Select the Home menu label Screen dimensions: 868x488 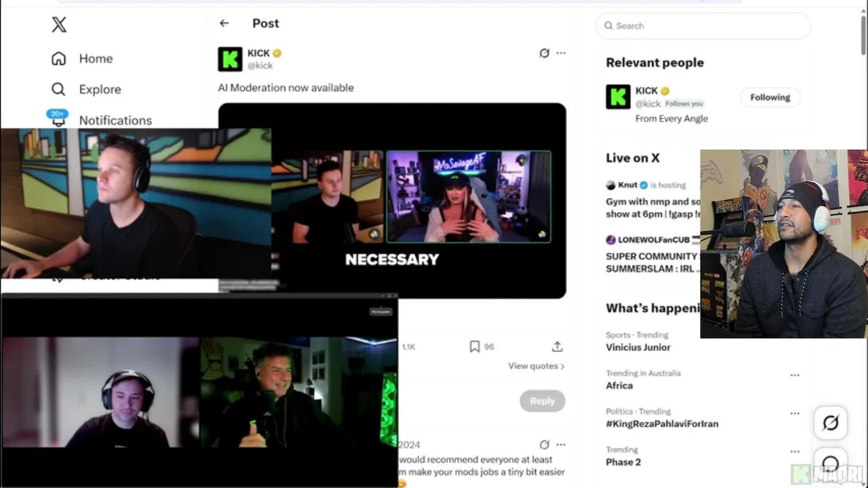point(96,58)
